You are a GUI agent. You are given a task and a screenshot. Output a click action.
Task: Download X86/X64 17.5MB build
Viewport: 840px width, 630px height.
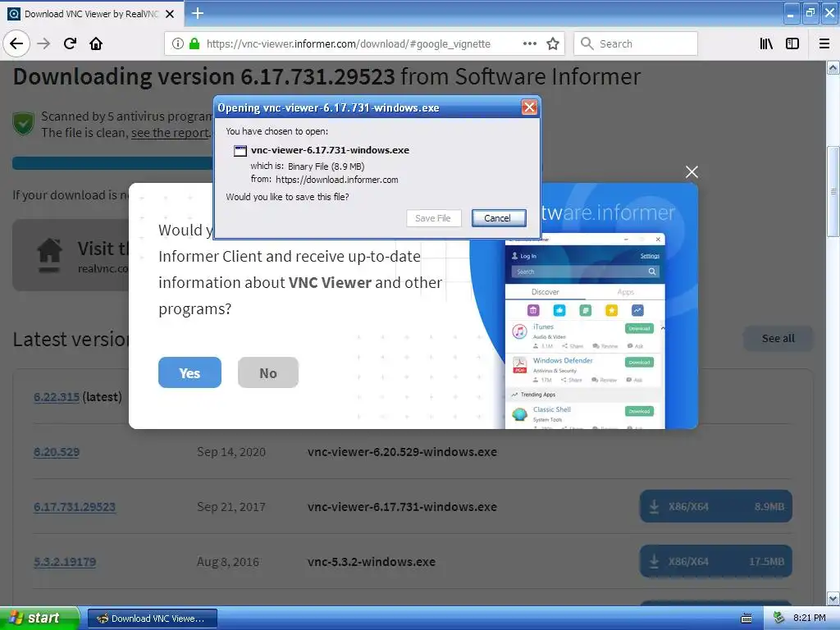click(715, 561)
